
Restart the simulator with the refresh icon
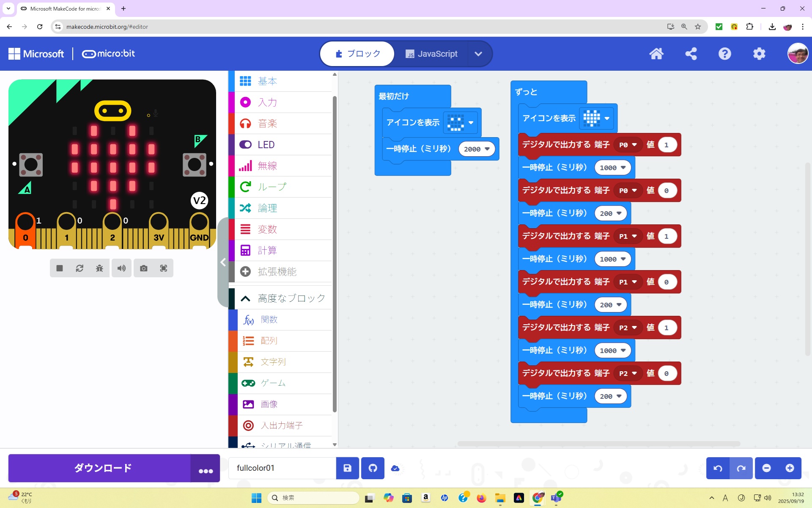[80, 268]
